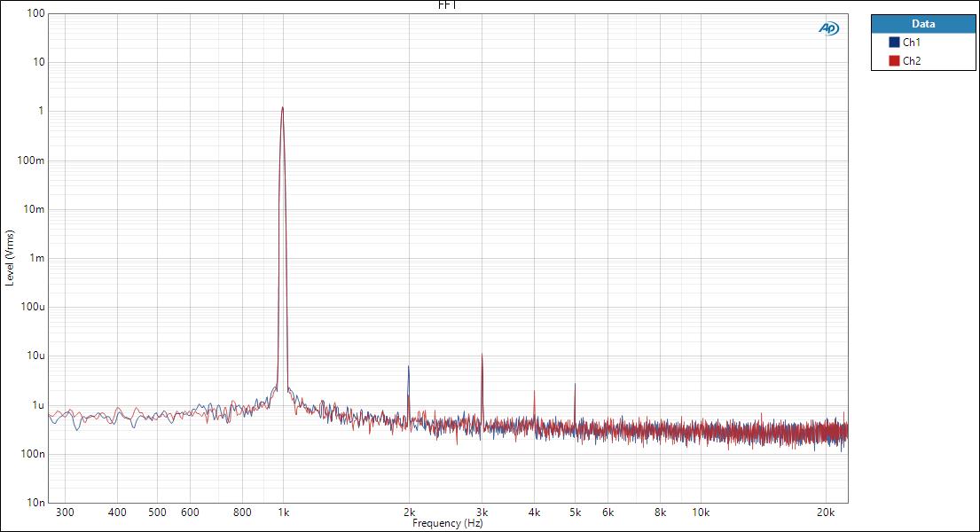Click the 10k tick label on frequency axis
The width and height of the screenshot is (980, 532).
[x=701, y=512]
